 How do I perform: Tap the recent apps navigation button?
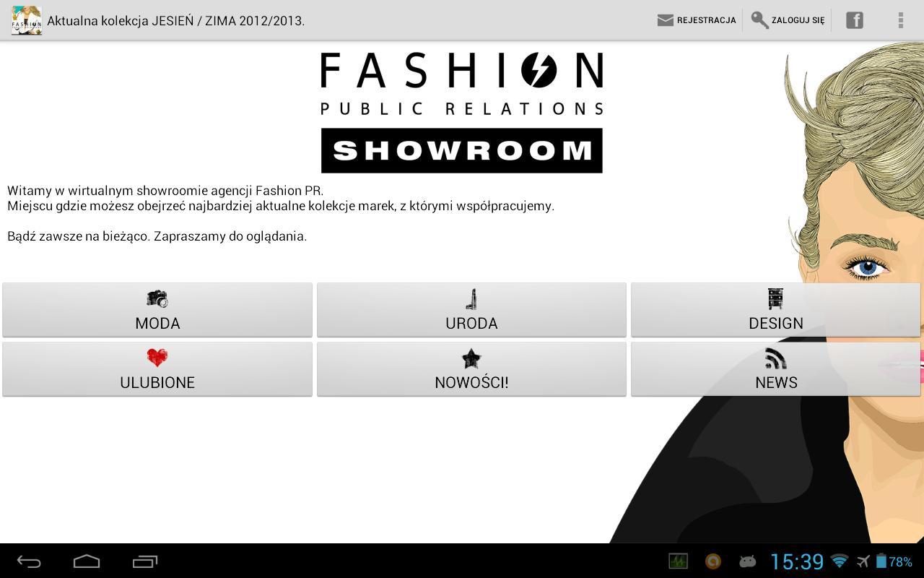pos(144,561)
